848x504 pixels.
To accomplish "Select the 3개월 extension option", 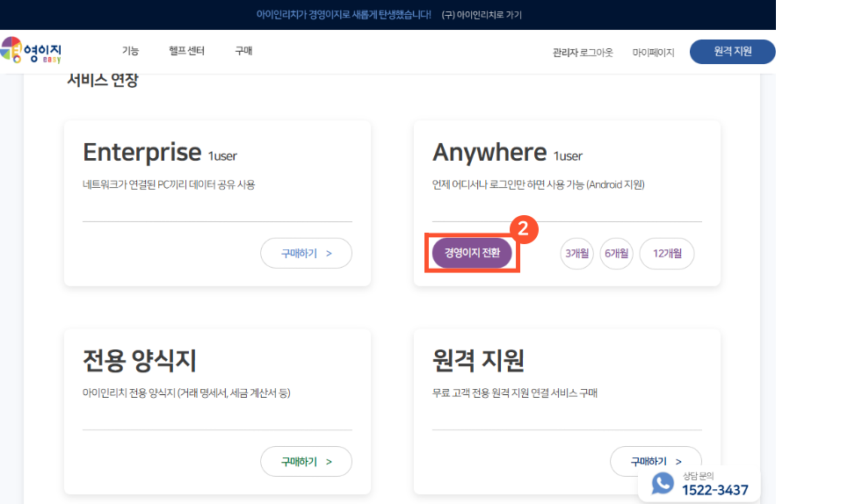I will pos(576,253).
